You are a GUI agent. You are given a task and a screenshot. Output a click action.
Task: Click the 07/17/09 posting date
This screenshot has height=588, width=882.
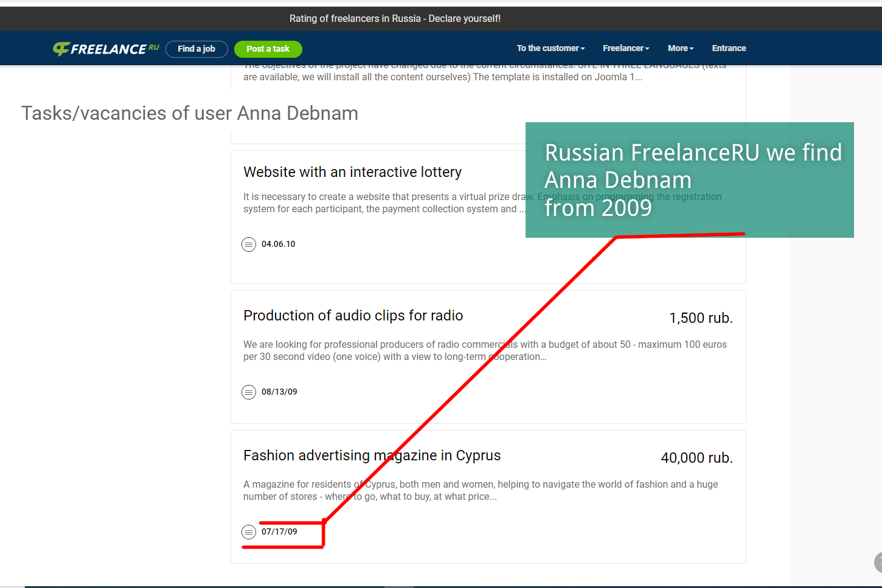(279, 531)
